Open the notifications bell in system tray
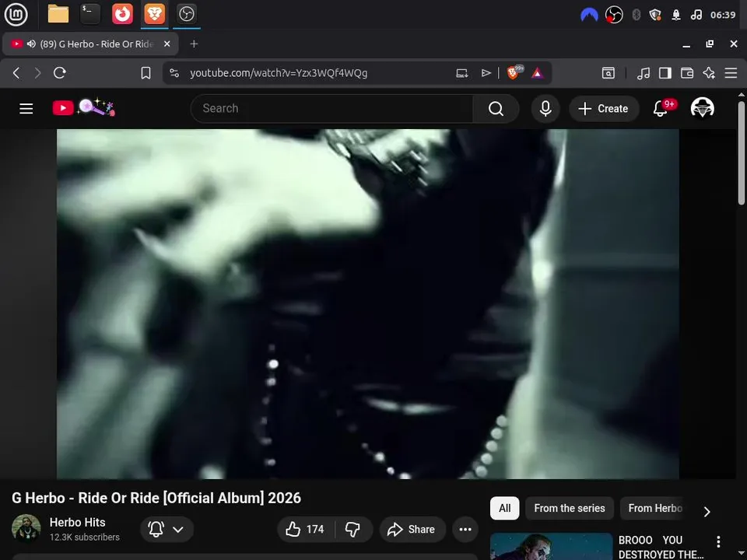The height and width of the screenshot is (560, 747). (x=676, y=16)
